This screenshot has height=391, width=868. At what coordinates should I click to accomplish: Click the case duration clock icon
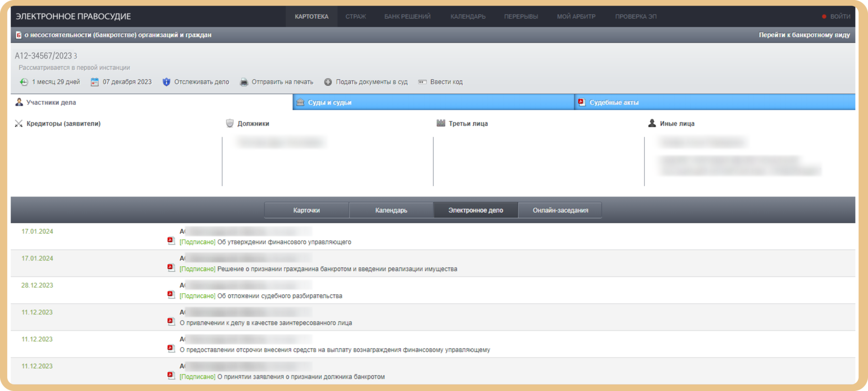pyautogui.click(x=24, y=82)
